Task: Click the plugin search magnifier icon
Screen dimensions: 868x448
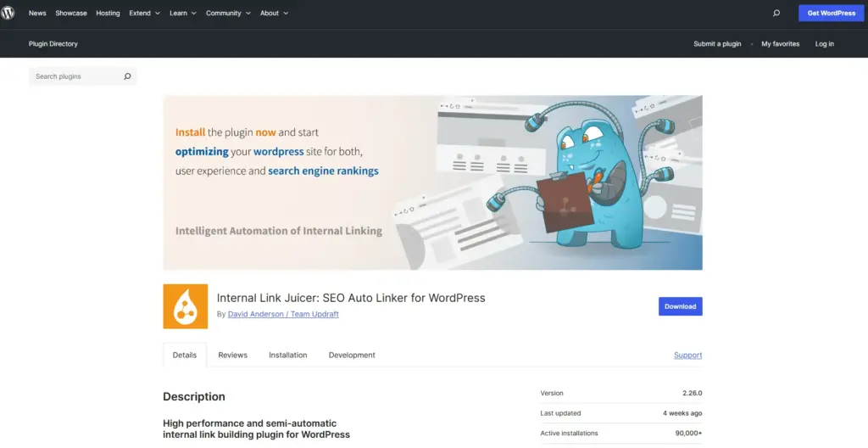Action: point(127,76)
